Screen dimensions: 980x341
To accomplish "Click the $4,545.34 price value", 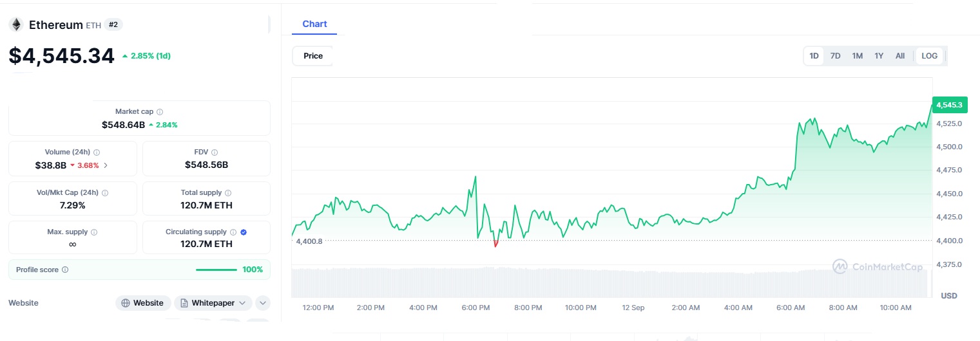I will [x=61, y=56].
